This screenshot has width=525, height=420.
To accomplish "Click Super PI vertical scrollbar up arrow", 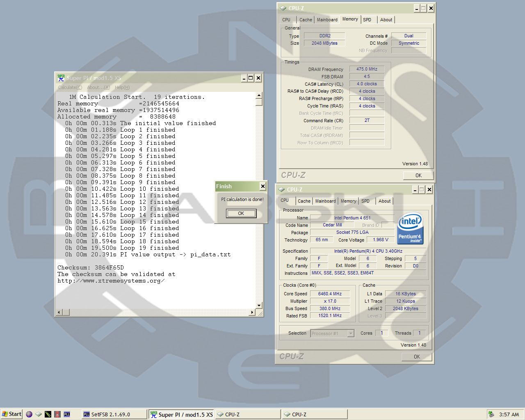I will 259,96.
